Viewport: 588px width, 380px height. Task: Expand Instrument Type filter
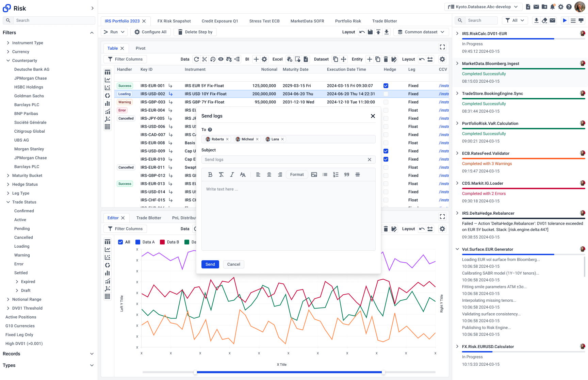(x=8, y=43)
